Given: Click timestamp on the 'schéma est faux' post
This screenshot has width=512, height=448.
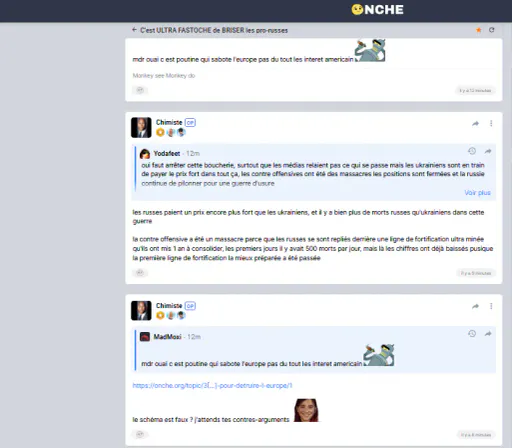Looking at the screenshot, I should 476,435.
